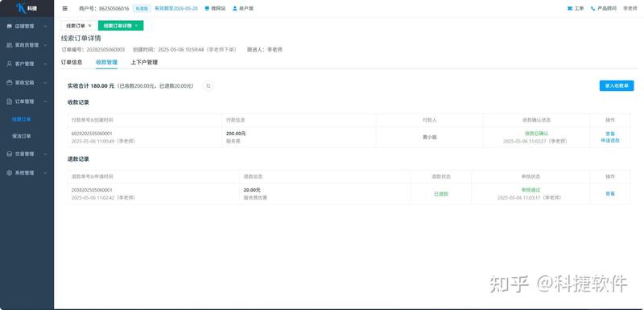Expand the 客户管理 sidebar menu
The image size is (644, 310).
27,64
